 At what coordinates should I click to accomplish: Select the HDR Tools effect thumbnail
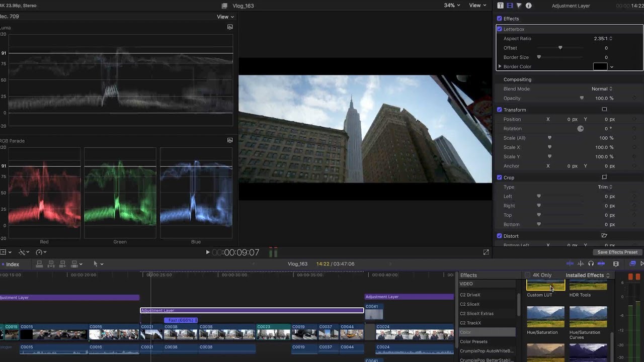(588, 286)
